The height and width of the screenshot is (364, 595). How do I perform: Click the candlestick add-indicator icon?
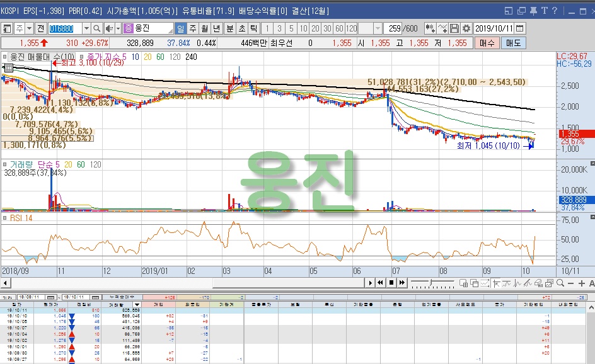pos(430,28)
